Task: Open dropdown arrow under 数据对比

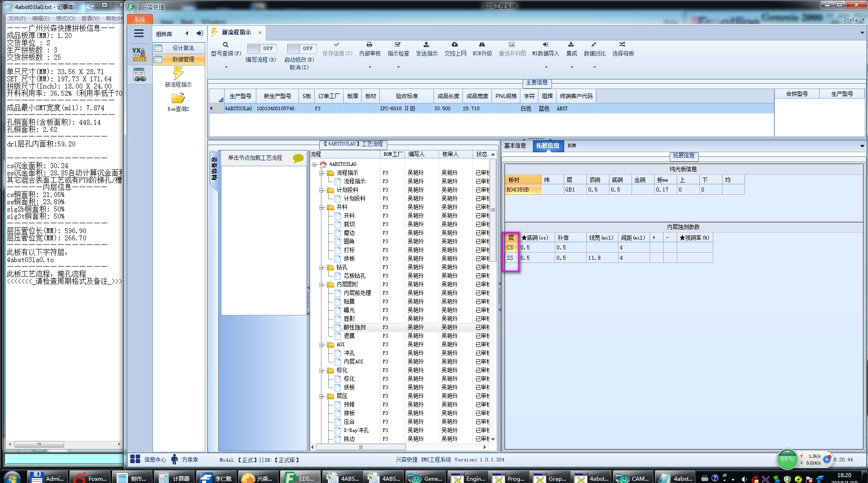Action: (594, 67)
